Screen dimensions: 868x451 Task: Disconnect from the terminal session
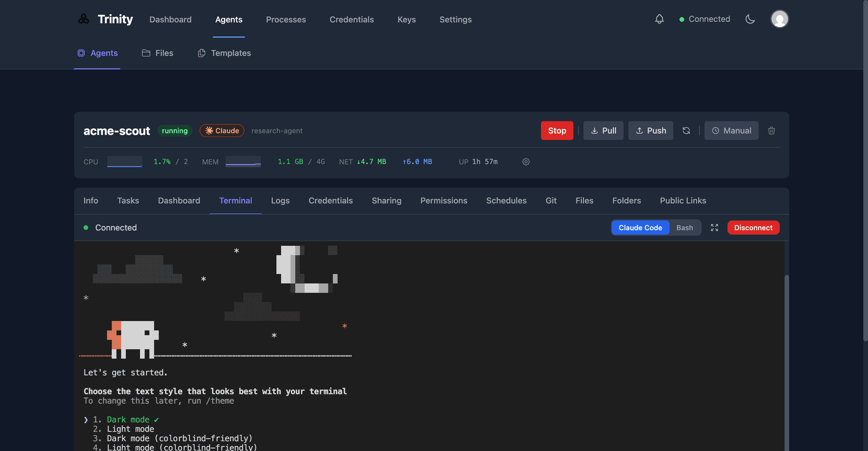pyautogui.click(x=753, y=227)
